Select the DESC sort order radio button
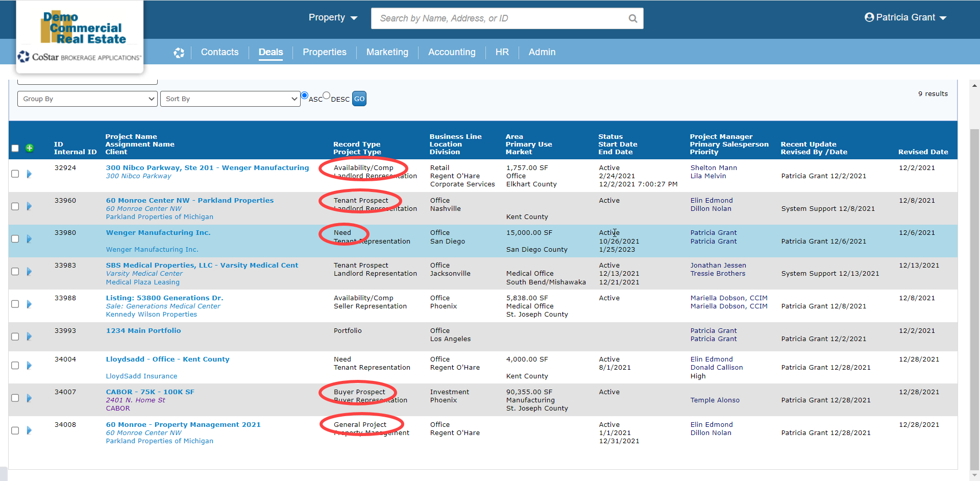The image size is (980, 481). coord(327,95)
